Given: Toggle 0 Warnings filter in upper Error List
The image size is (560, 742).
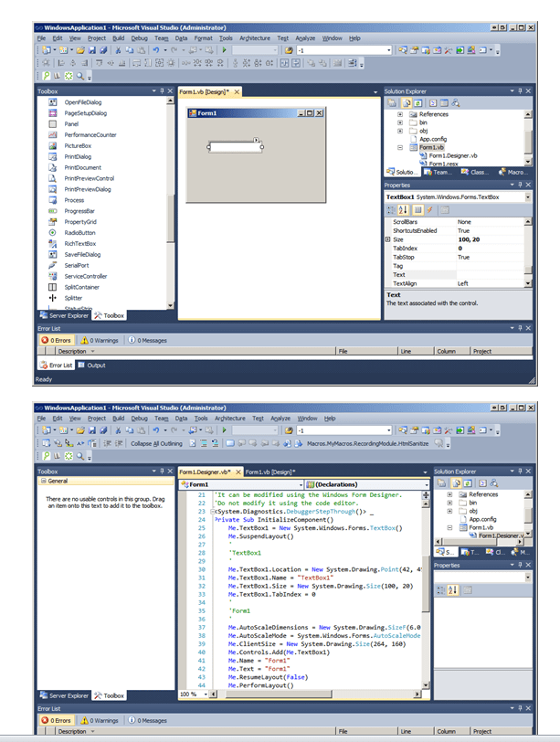Looking at the screenshot, I should click(100, 340).
